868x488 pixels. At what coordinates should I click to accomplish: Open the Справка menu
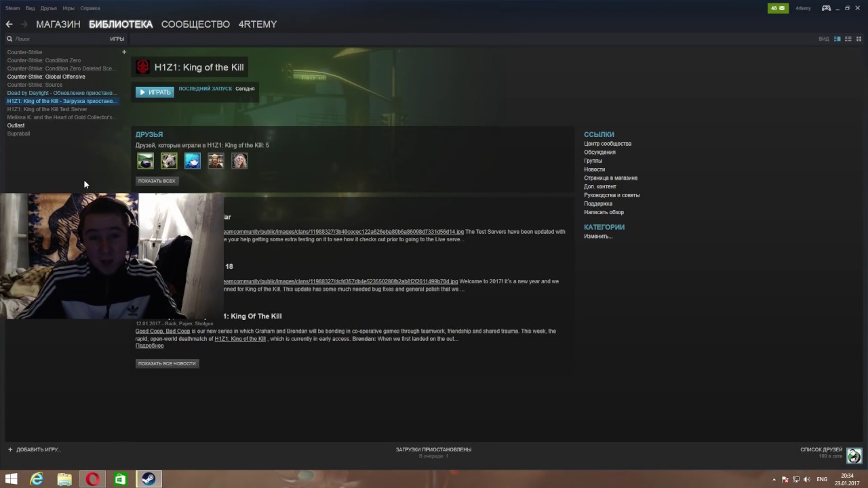(90, 8)
